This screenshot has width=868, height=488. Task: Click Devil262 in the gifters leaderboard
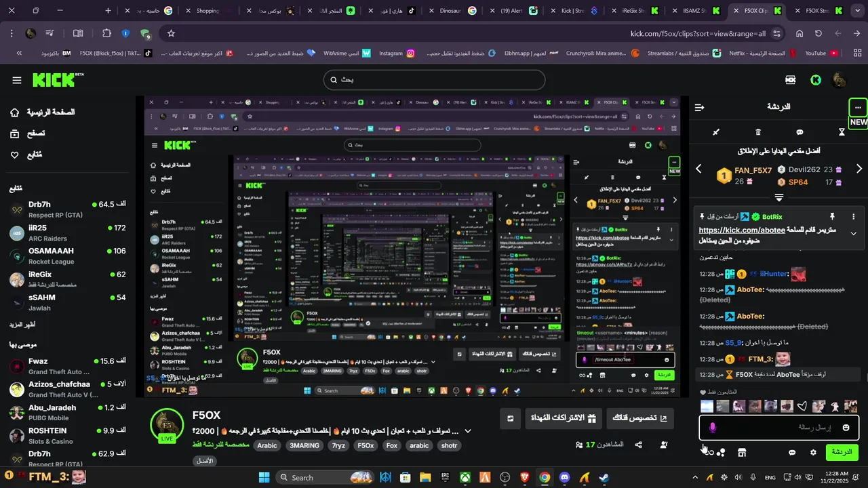point(804,170)
